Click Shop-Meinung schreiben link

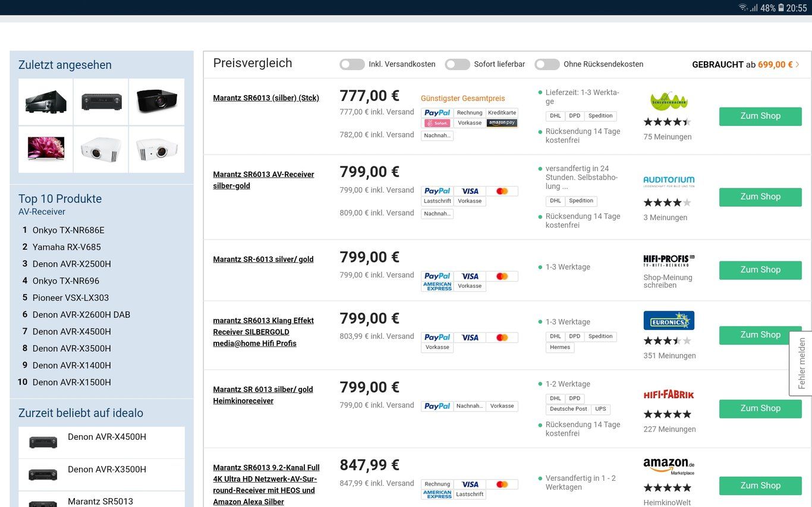668,281
